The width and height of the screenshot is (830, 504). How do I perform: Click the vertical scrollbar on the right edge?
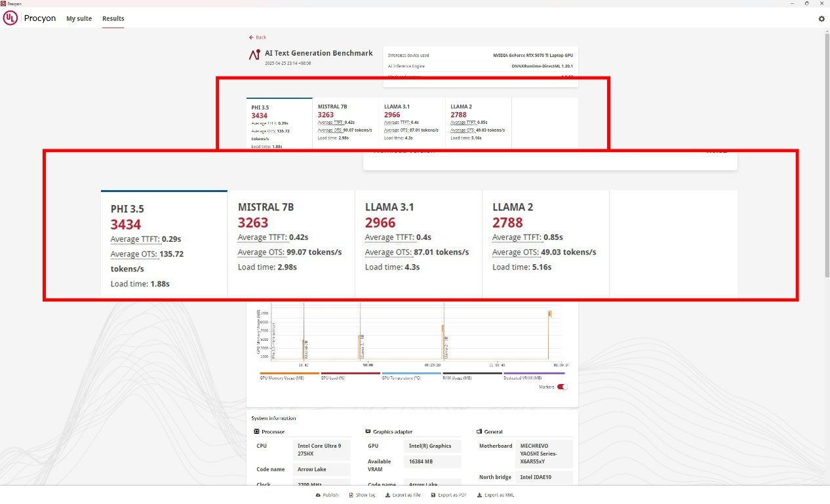(827, 154)
